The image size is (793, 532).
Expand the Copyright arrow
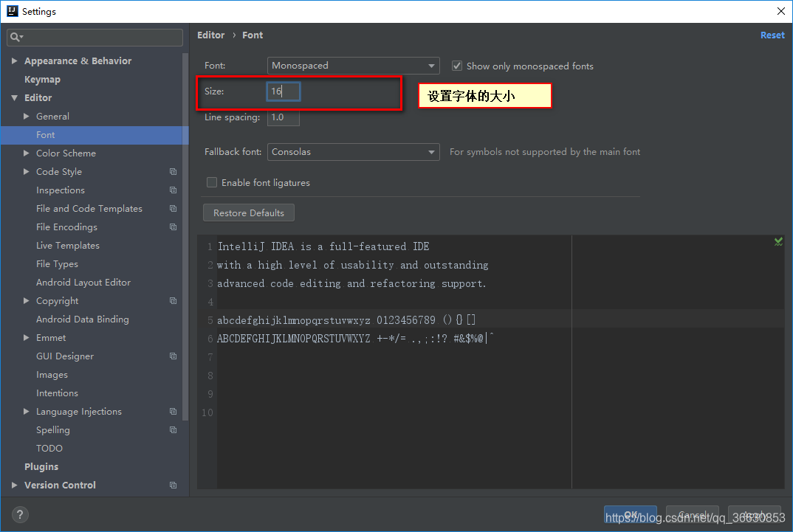pyautogui.click(x=27, y=300)
